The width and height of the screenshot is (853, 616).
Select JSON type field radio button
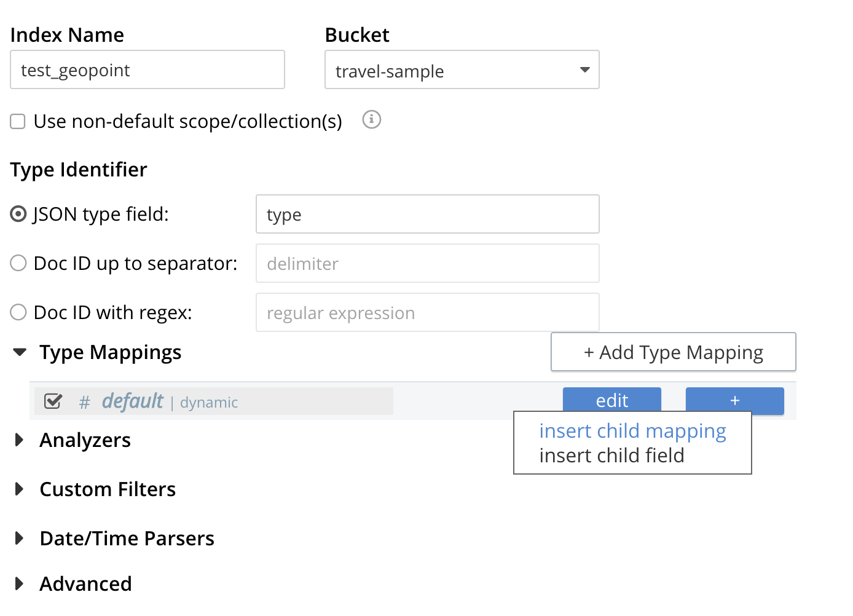18,214
